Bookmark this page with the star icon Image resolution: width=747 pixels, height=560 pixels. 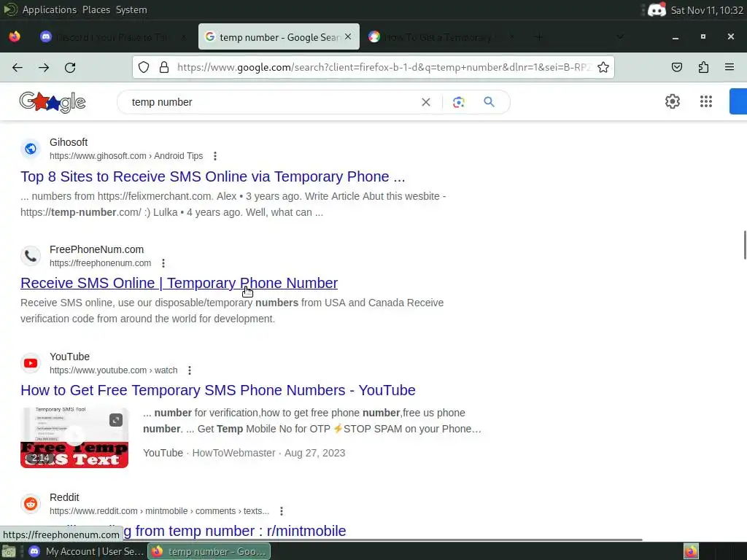pos(603,67)
